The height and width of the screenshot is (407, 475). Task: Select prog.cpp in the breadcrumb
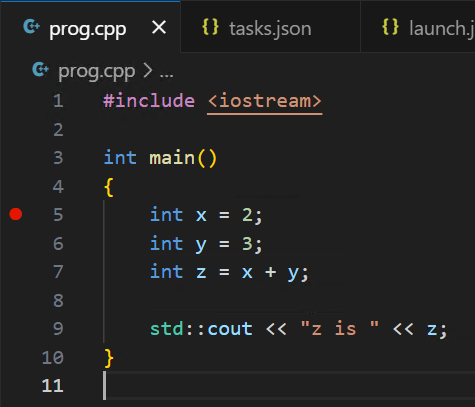click(x=97, y=71)
